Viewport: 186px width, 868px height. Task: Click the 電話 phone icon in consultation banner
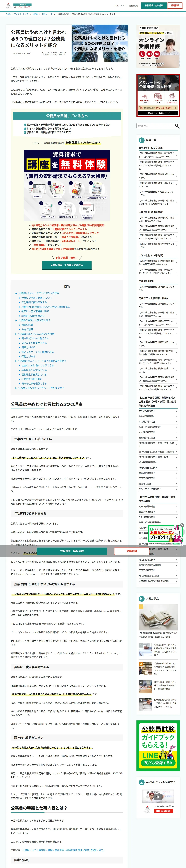click(142, 54)
